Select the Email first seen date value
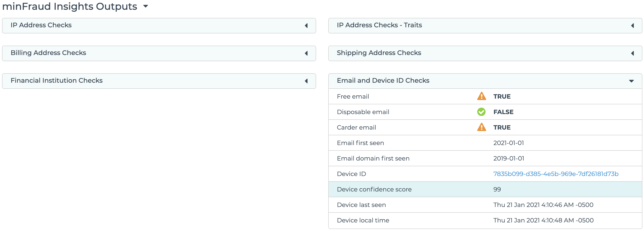Screen dimensions: 644x231 click(x=508, y=143)
